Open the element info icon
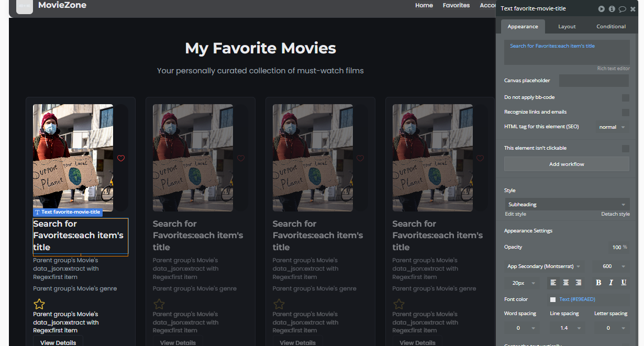Image resolution: width=644 pixels, height=346 pixels. (x=612, y=9)
